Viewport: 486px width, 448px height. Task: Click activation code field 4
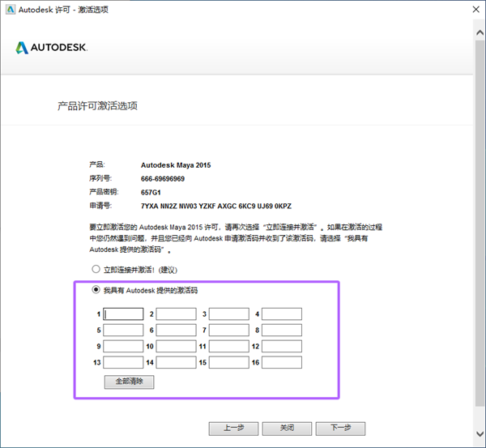click(x=281, y=314)
